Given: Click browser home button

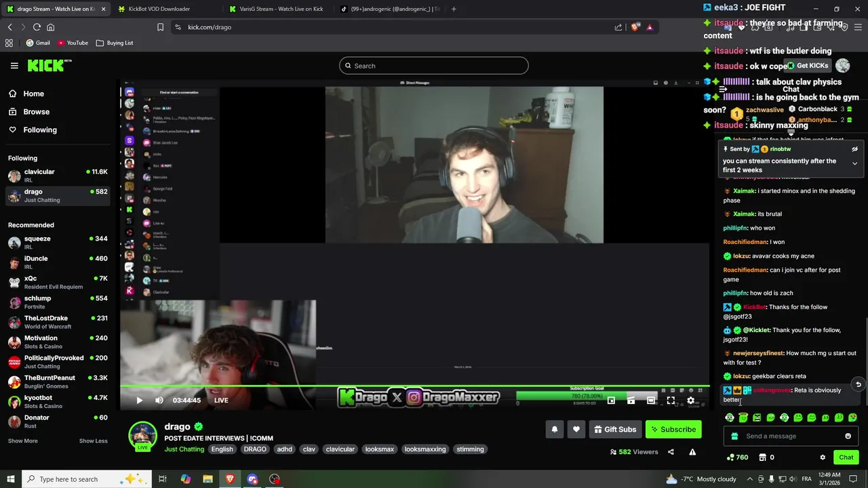Looking at the screenshot, I should [50, 27].
